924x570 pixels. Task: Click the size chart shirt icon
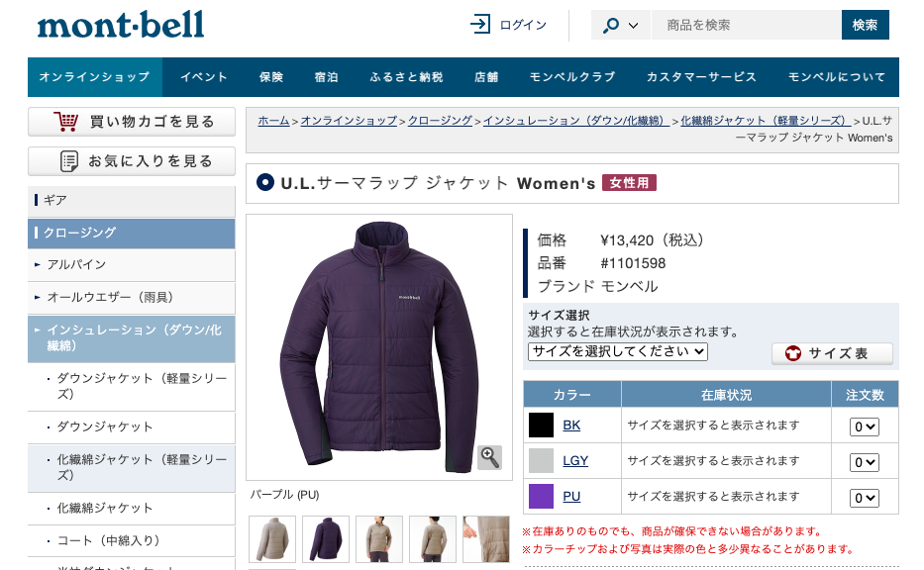(x=792, y=353)
